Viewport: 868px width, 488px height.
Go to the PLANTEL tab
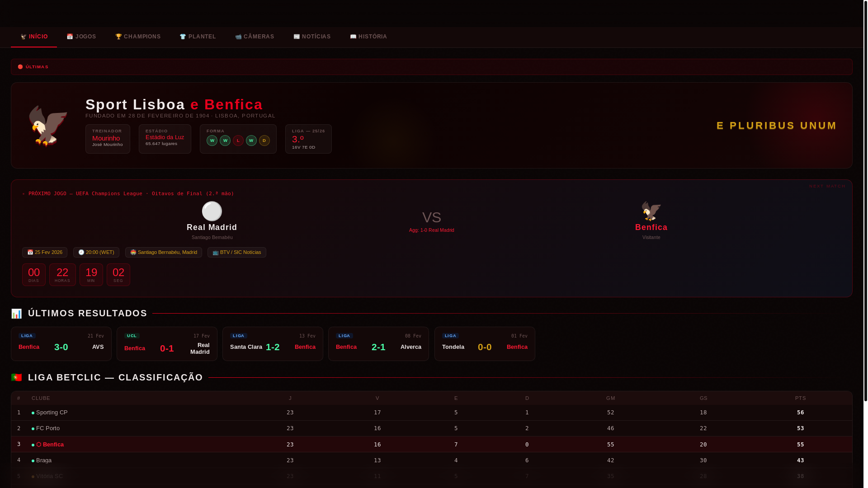click(198, 37)
